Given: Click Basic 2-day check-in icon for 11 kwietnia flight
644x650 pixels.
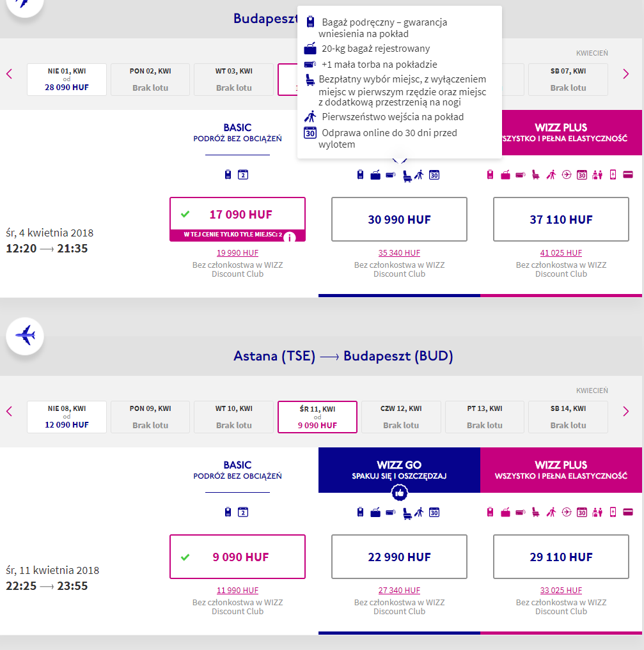Looking at the screenshot, I should pos(243,512).
